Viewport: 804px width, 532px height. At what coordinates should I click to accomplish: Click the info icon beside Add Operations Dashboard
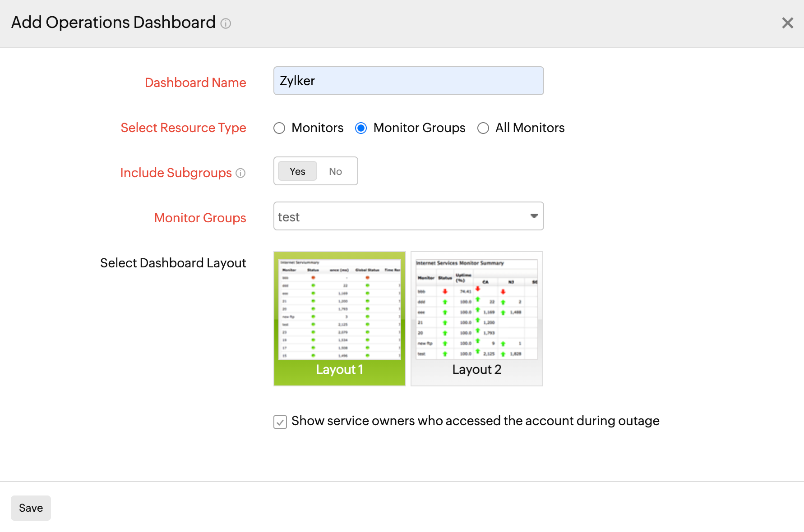click(226, 23)
